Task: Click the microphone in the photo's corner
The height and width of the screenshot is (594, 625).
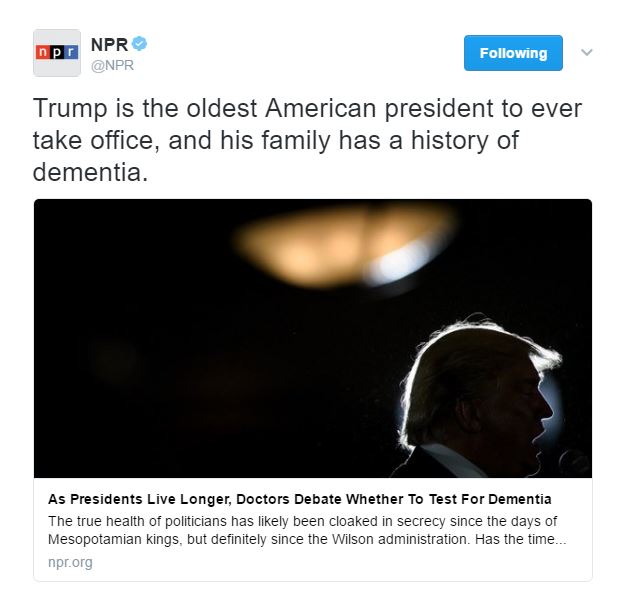Action: [x=573, y=462]
